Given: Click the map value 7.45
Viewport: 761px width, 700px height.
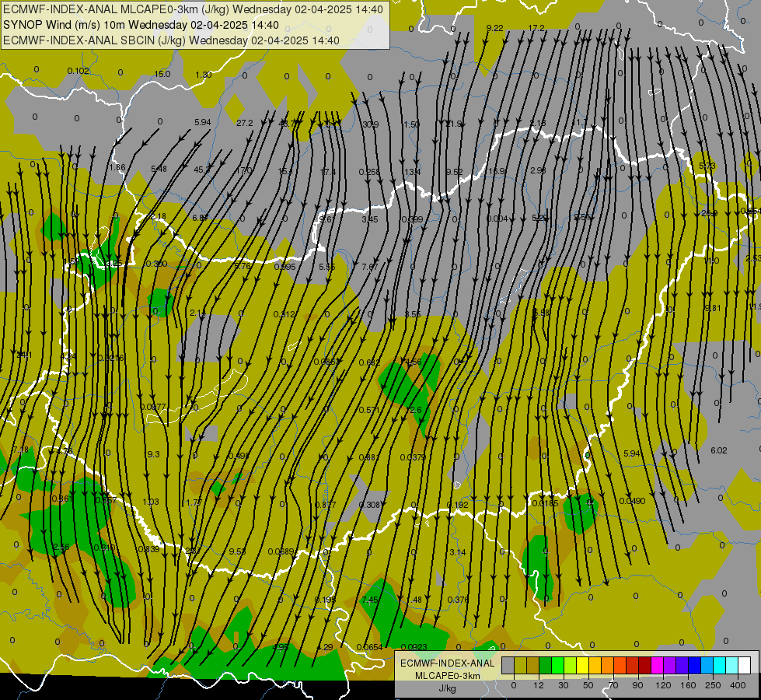Looking at the screenshot, I should pyautogui.click(x=370, y=600).
